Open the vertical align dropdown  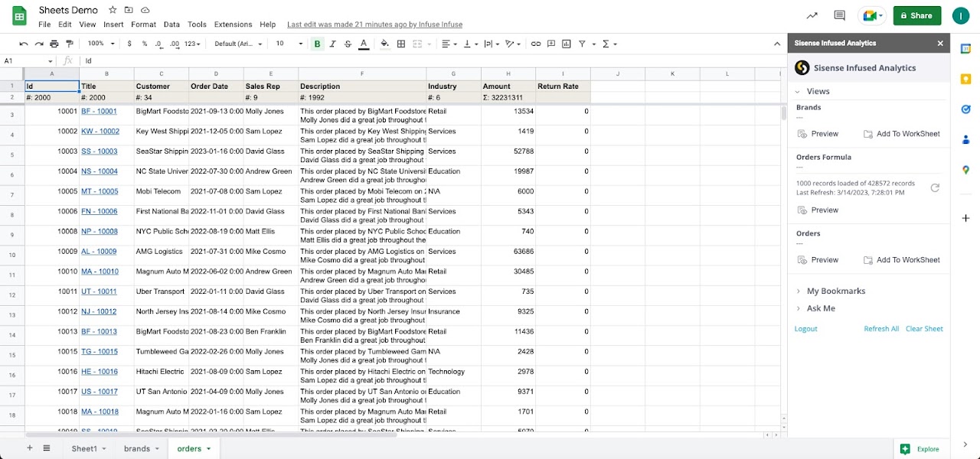click(x=471, y=44)
